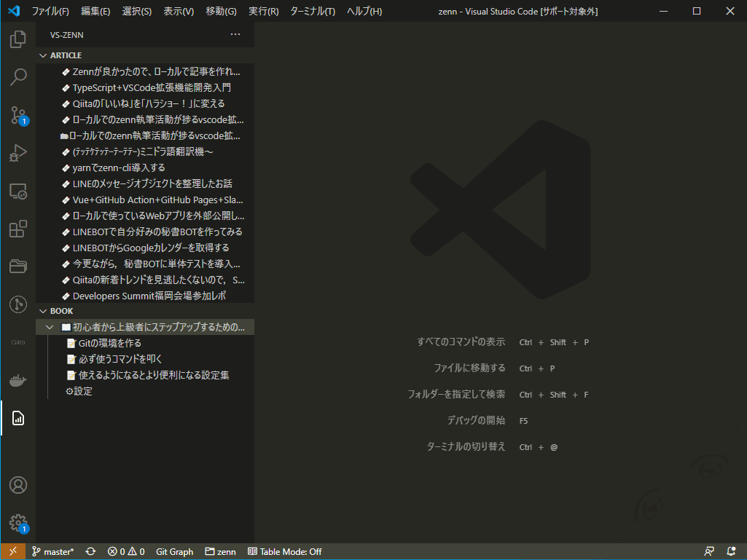Open Git Graph activity bar icon
747x560 pixels.
[18, 304]
